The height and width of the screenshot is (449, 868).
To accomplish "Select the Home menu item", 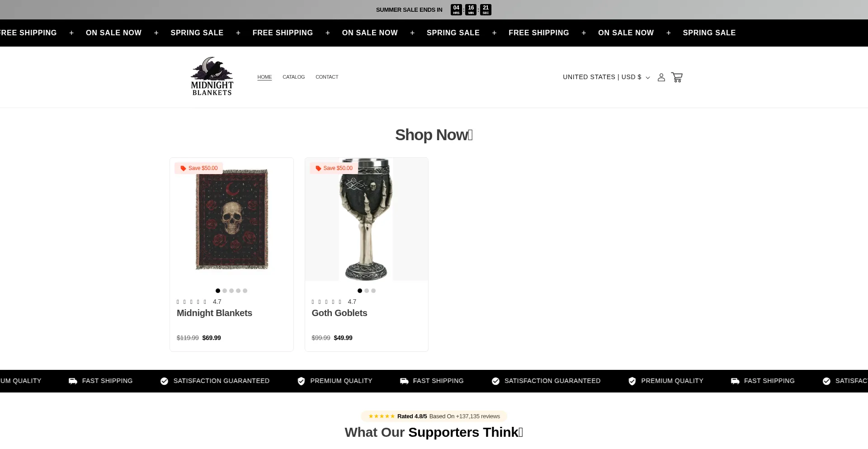I will point(264,77).
